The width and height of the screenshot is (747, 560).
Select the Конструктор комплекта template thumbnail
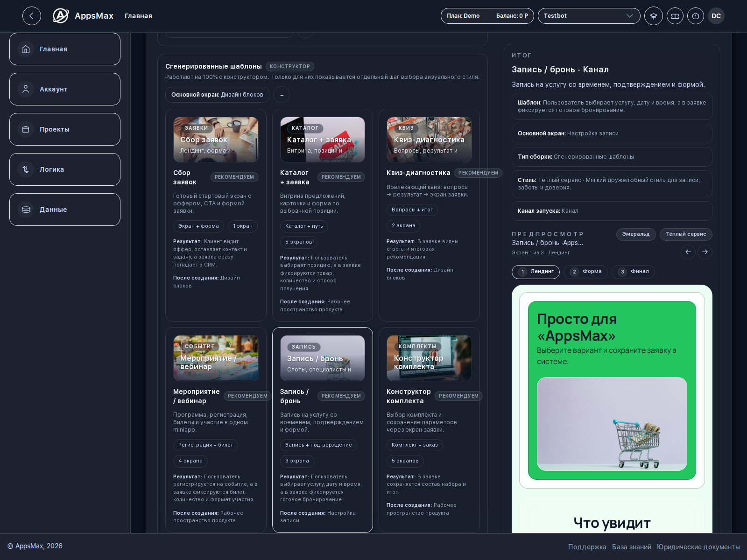[429, 358]
